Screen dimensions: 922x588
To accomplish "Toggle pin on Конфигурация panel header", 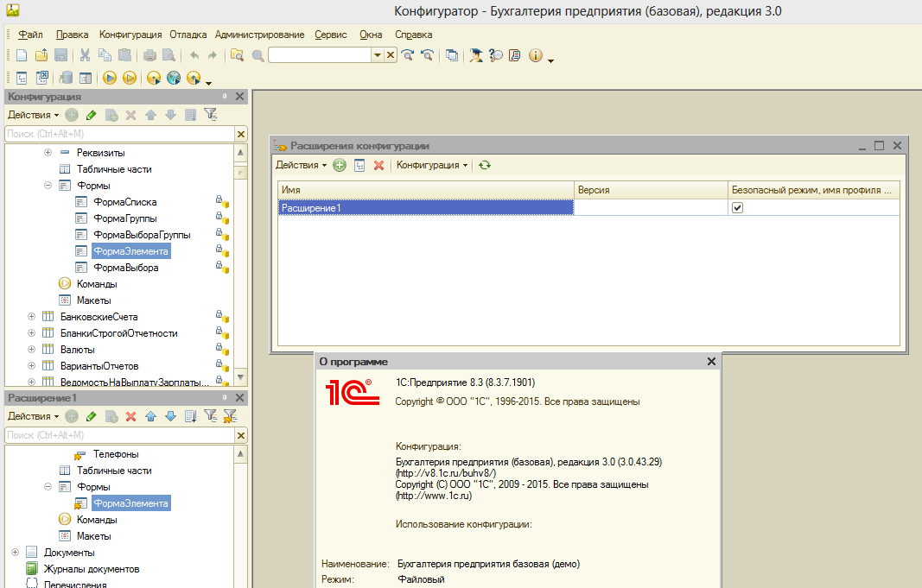I will (x=224, y=97).
